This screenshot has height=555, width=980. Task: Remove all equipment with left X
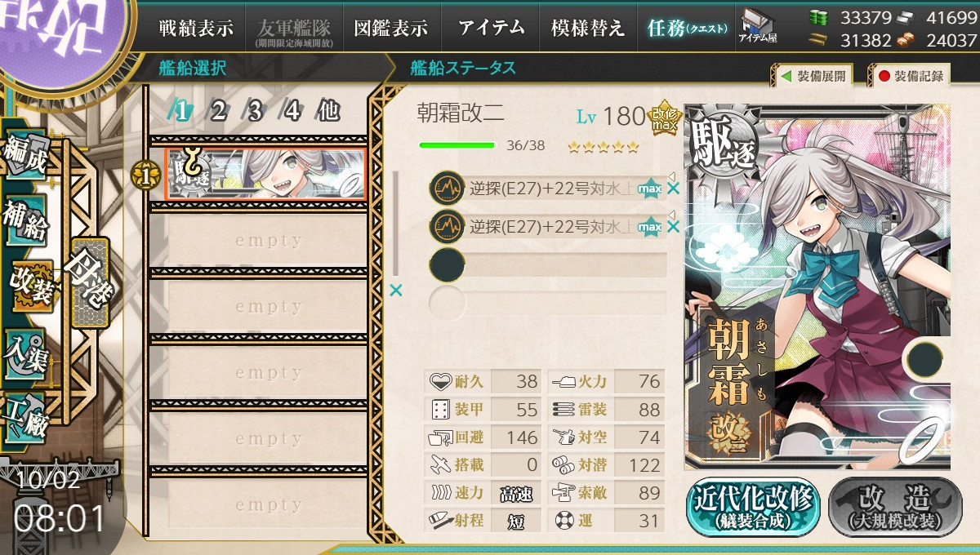396,290
